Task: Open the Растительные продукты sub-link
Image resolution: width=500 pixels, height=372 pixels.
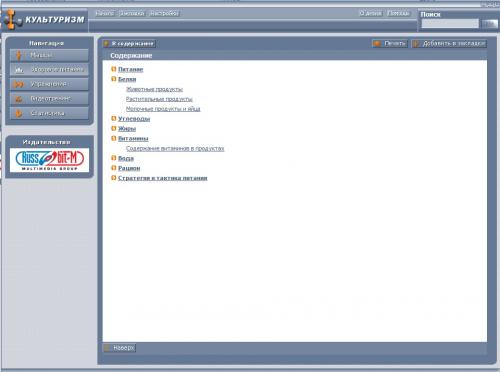Action: tap(159, 99)
